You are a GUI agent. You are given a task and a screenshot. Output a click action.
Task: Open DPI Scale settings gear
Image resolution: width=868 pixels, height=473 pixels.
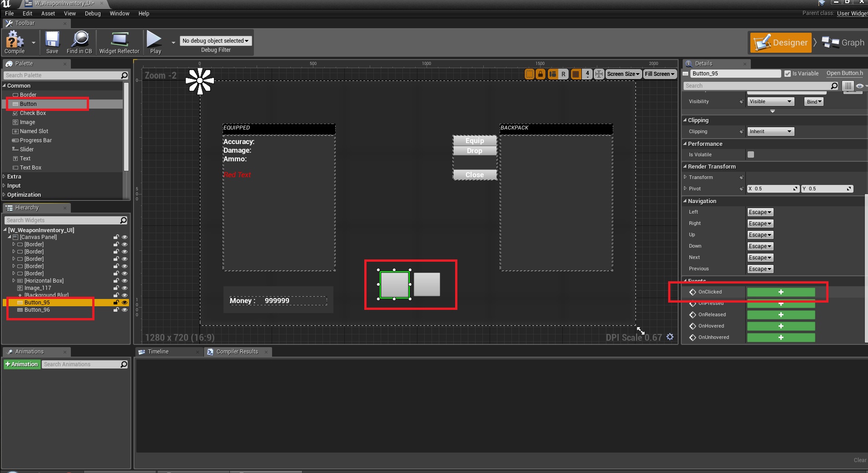(x=670, y=337)
